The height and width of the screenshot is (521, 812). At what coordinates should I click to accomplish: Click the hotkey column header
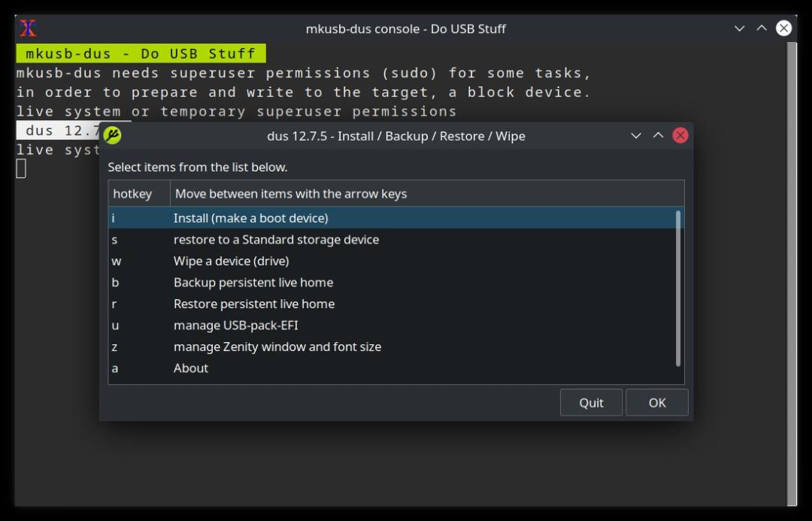(x=139, y=194)
